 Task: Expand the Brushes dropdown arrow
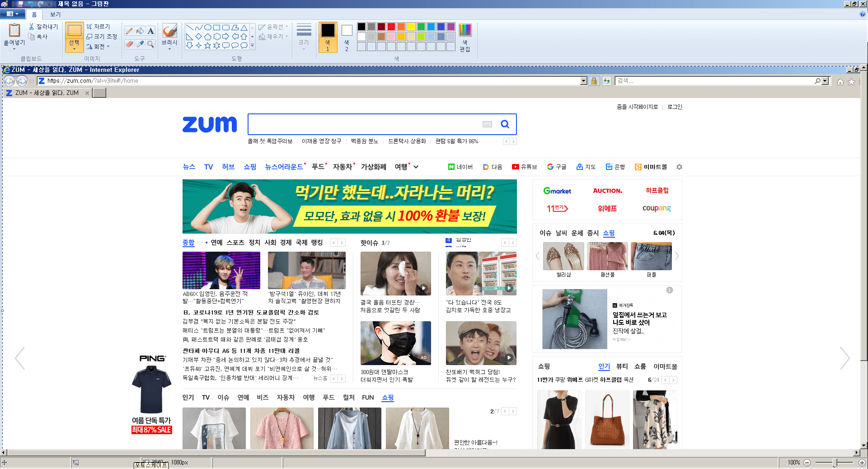point(169,49)
